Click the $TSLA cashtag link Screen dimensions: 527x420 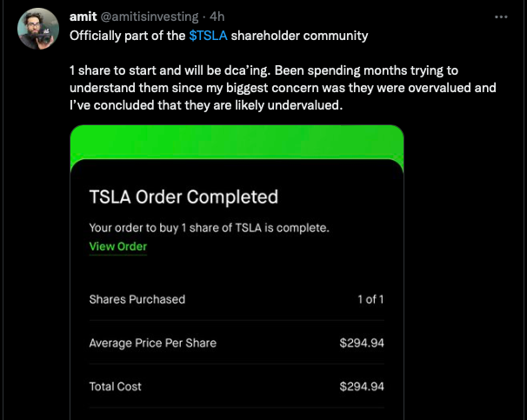click(x=208, y=36)
